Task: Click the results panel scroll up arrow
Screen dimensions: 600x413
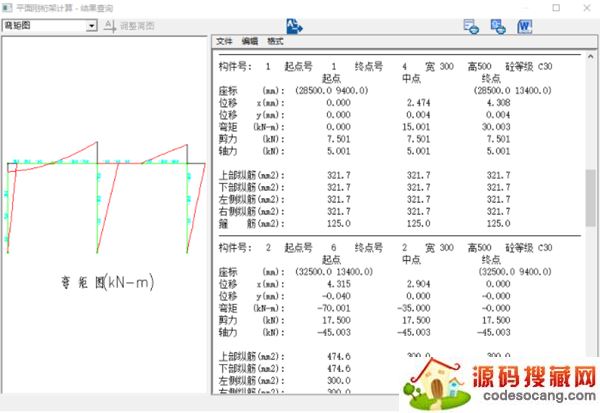Action: coord(590,56)
